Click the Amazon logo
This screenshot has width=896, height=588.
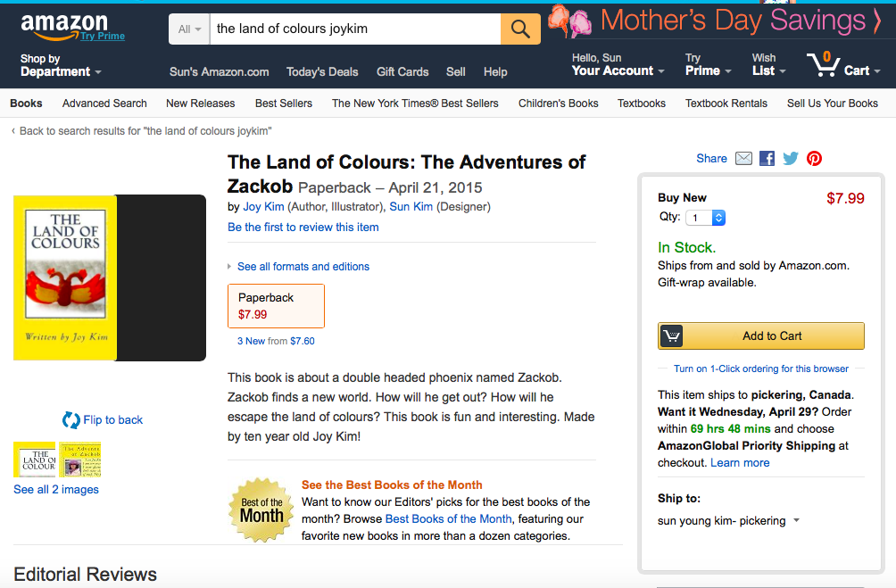[x=64, y=26]
